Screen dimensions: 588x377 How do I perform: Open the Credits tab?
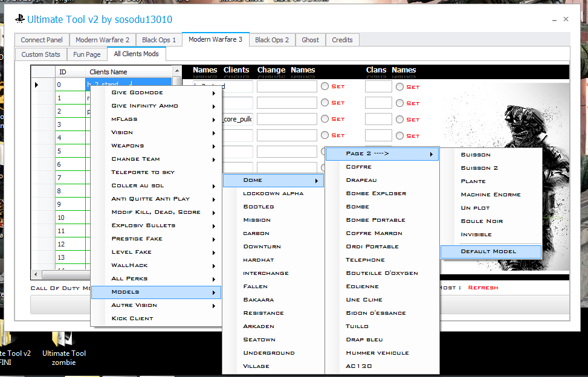[x=342, y=40]
